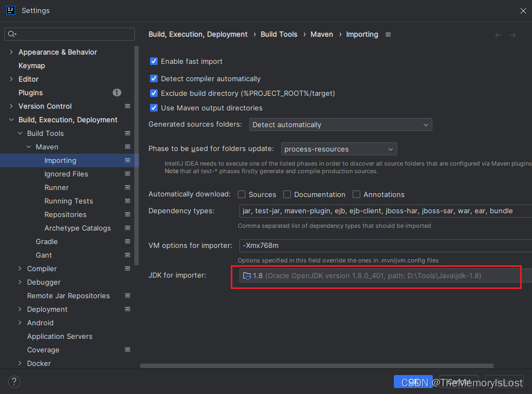The image size is (532, 394).
Task: Click the project-settings icon beside Deployment
Action: tap(127, 309)
